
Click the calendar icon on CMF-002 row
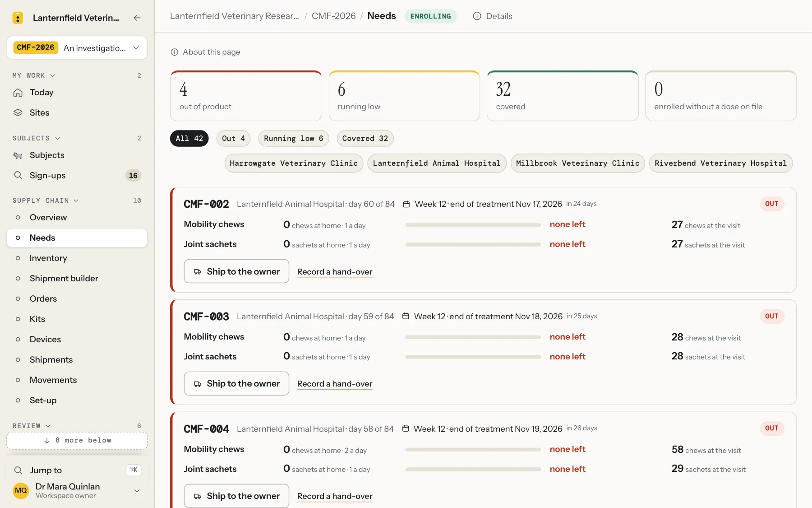[406, 204]
